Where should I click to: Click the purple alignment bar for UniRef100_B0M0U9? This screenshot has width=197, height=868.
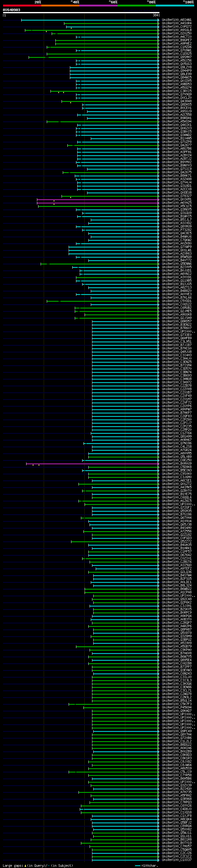point(92,464)
